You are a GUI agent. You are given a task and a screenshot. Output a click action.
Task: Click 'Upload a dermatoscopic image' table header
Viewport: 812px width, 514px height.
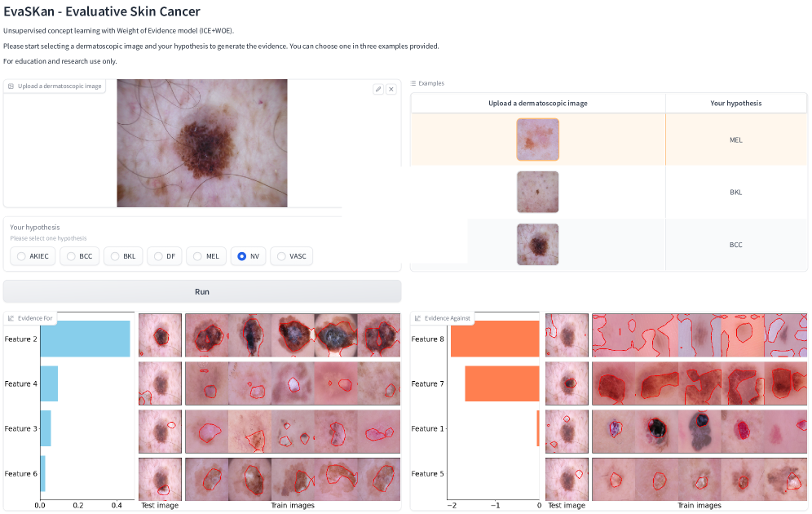(x=538, y=103)
